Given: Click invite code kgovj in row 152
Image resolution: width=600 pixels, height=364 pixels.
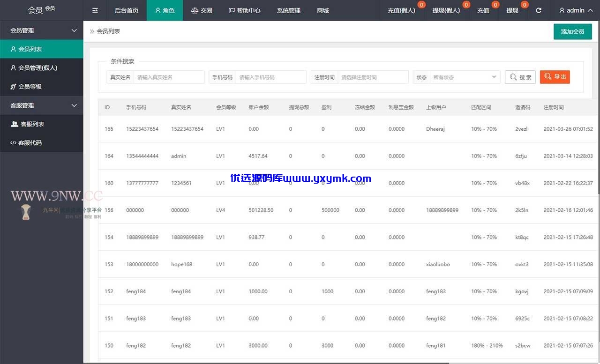Looking at the screenshot, I should click(522, 291).
